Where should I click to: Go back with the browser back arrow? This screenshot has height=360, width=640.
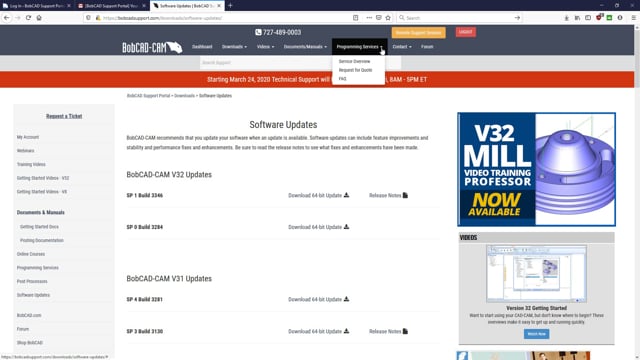pos(7,18)
